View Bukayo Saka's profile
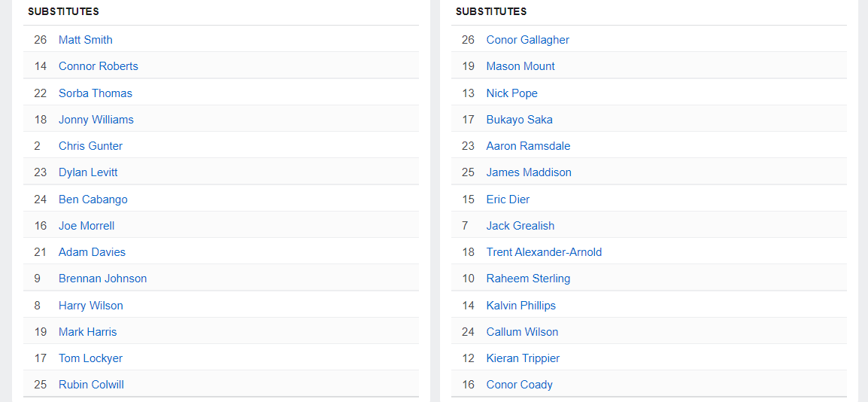868x402 pixels. (x=519, y=120)
